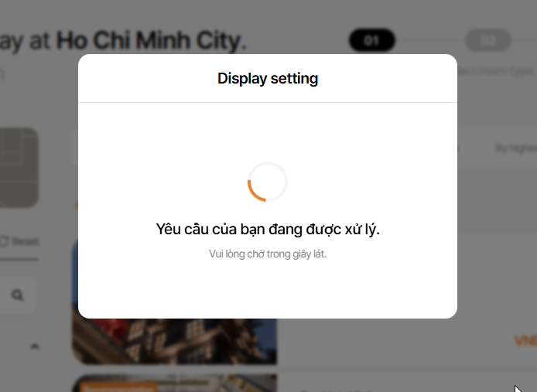Click the orange VND price text

(525, 341)
